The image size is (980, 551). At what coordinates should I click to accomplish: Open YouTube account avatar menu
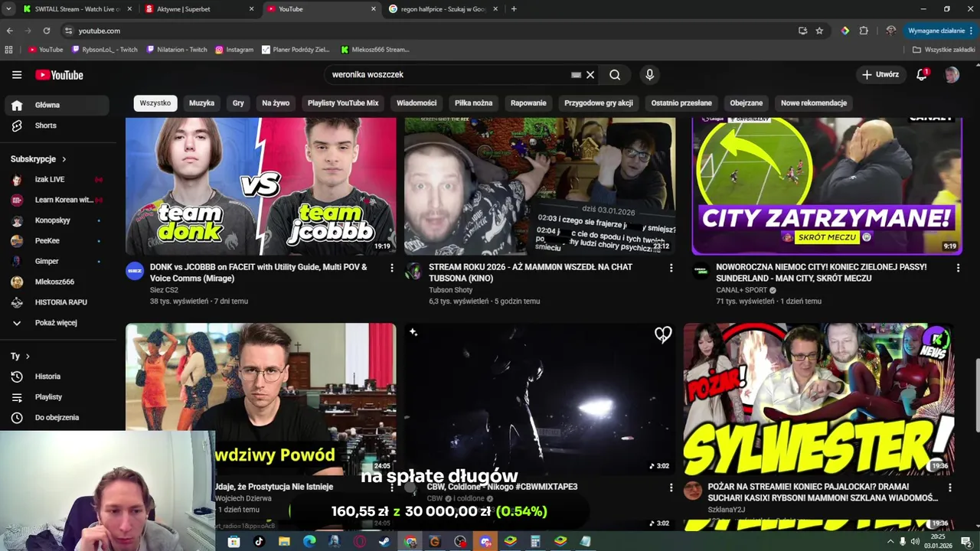(952, 75)
